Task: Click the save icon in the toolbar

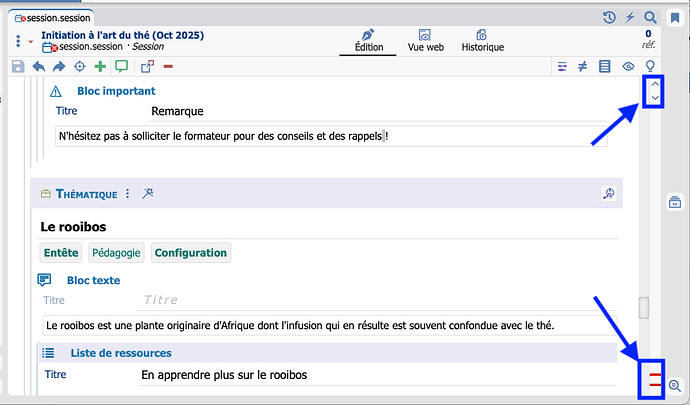Action: coord(17,67)
